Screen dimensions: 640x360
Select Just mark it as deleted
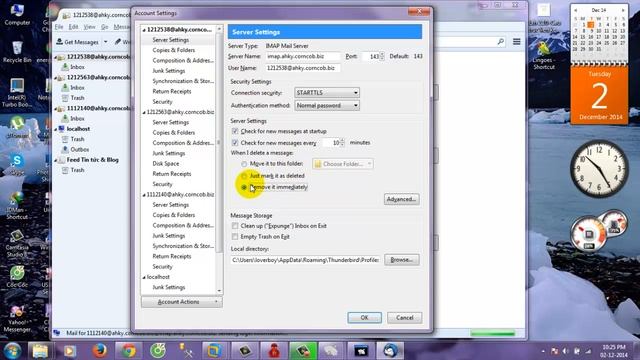pyautogui.click(x=244, y=176)
